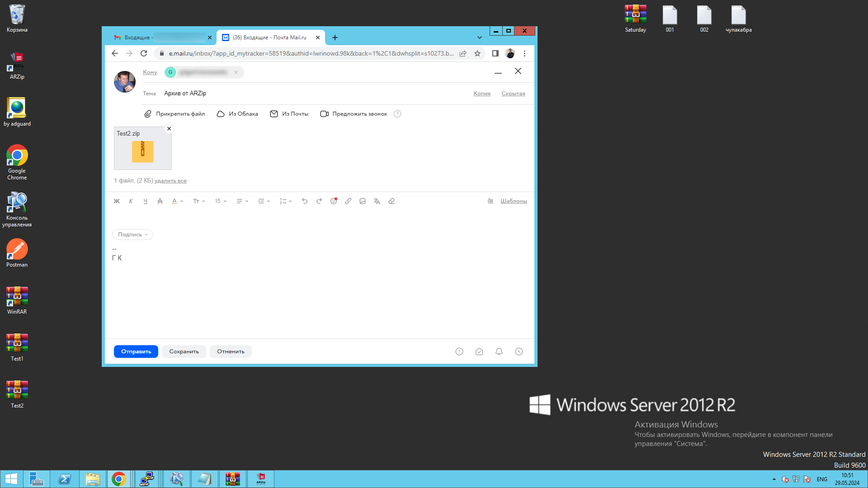
Task: Switch to the Gmail Входящие tab
Action: point(158,38)
